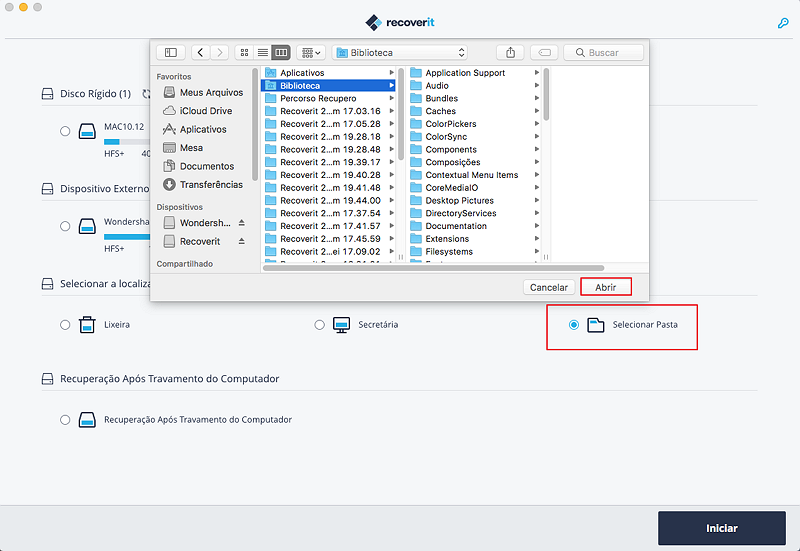Go forward with the right chevron
800x551 pixels.
click(x=220, y=53)
